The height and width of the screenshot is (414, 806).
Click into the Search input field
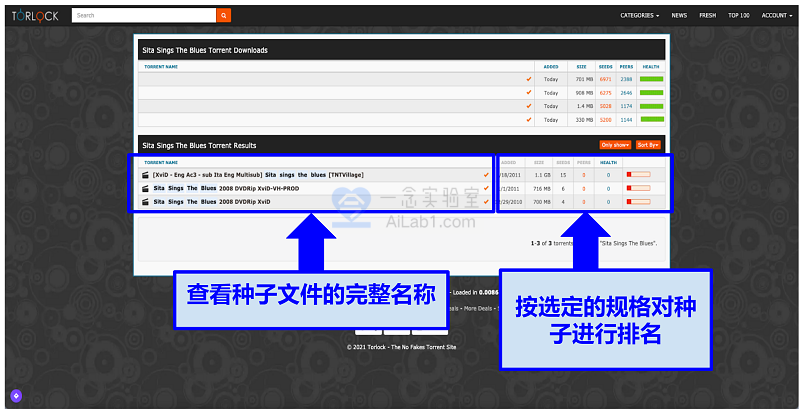144,15
